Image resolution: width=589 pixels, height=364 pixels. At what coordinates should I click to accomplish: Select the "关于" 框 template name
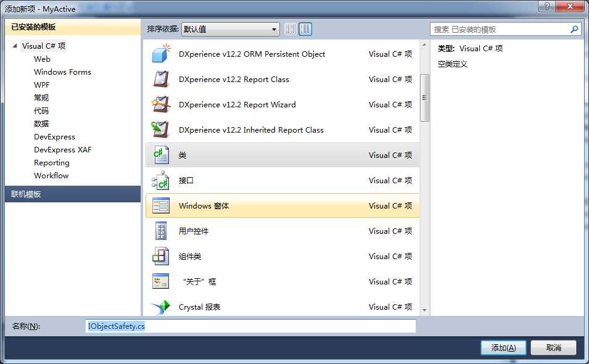pyautogui.click(x=199, y=282)
